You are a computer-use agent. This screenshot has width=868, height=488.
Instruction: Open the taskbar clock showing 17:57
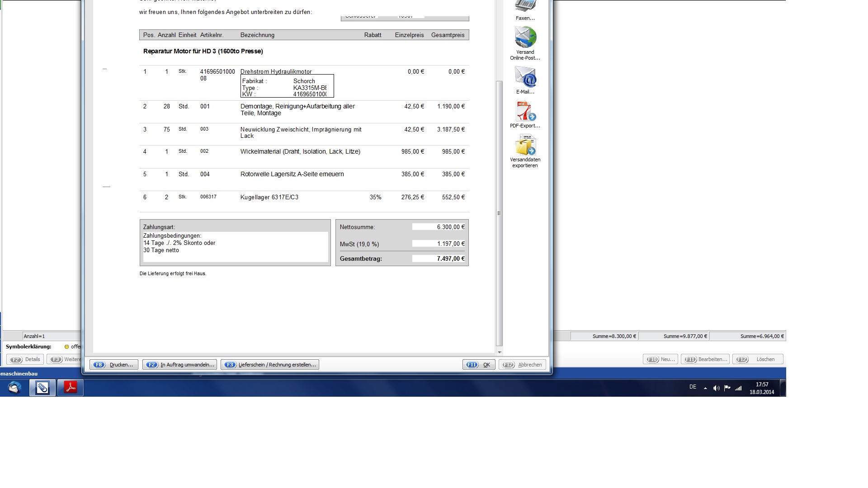point(762,388)
